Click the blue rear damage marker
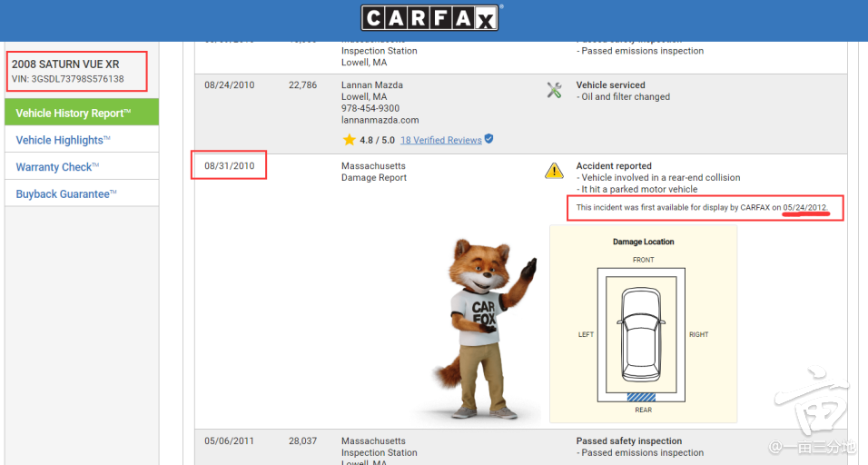This screenshot has width=868, height=465. pyautogui.click(x=642, y=397)
